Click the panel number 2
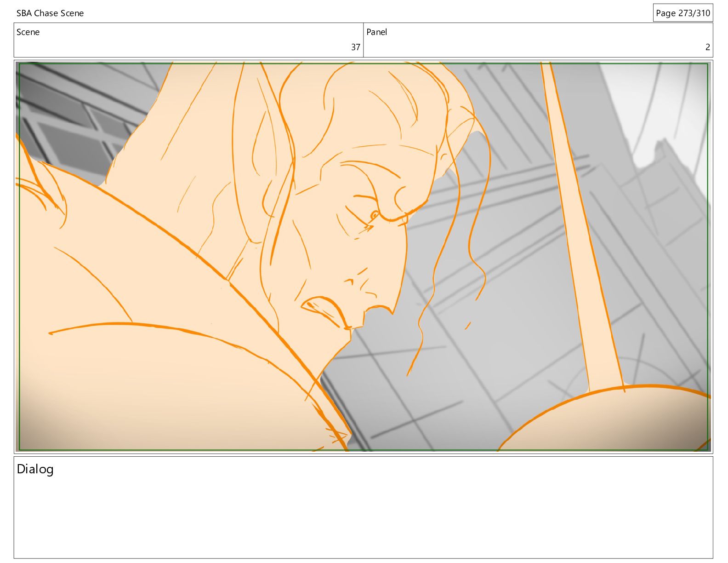The image size is (728, 563). click(708, 47)
